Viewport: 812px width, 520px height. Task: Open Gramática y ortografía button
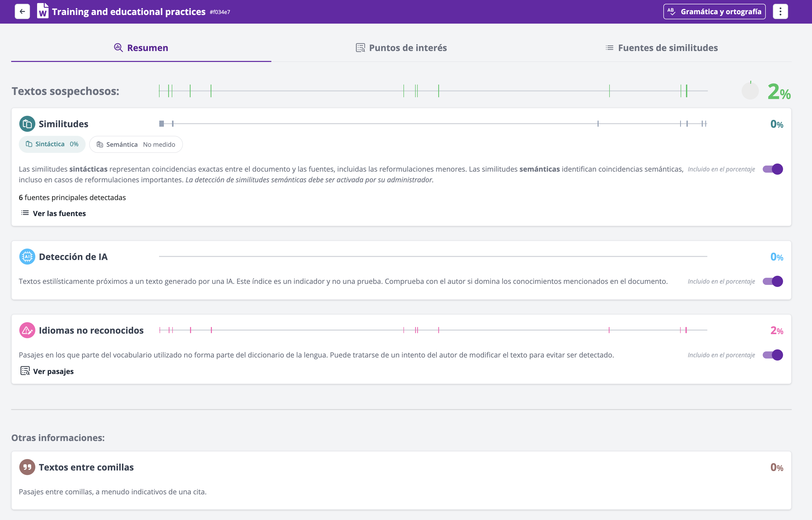pyautogui.click(x=714, y=11)
